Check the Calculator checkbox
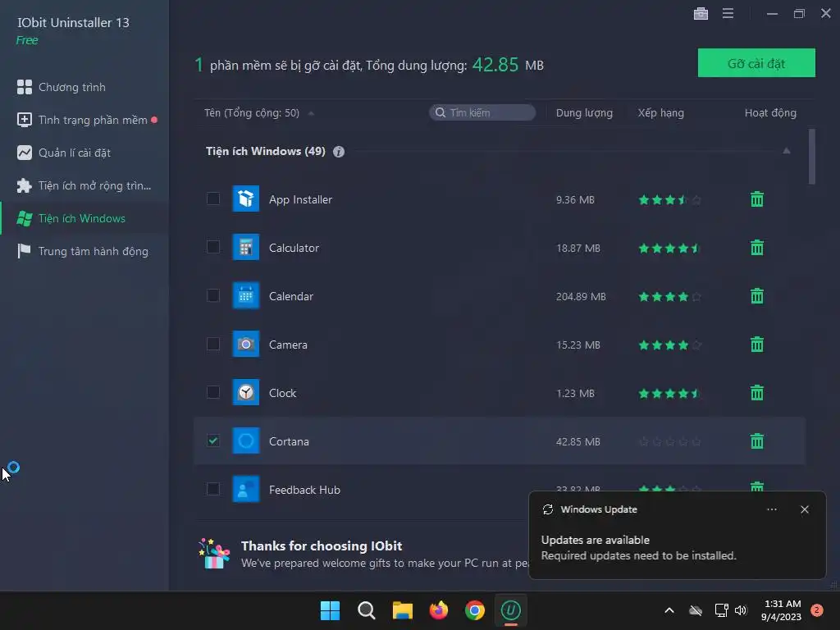The image size is (840, 630). [x=213, y=247]
